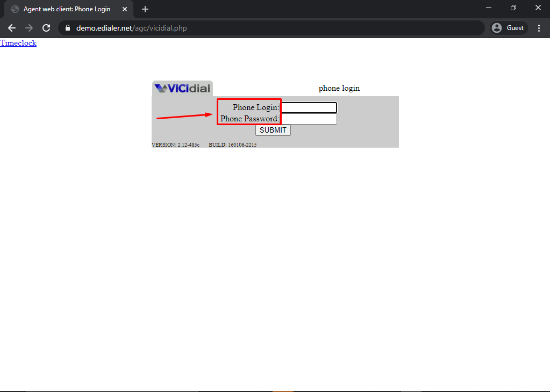Restore down the browser window

[x=513, y=8]
